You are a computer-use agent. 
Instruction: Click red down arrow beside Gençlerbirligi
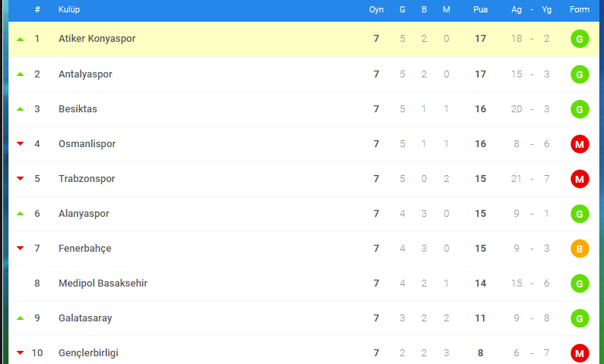[x=20, y=353]
